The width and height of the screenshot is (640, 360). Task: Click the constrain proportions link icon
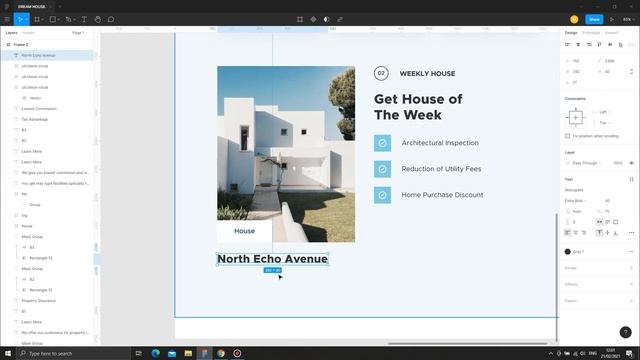[631, 71]
